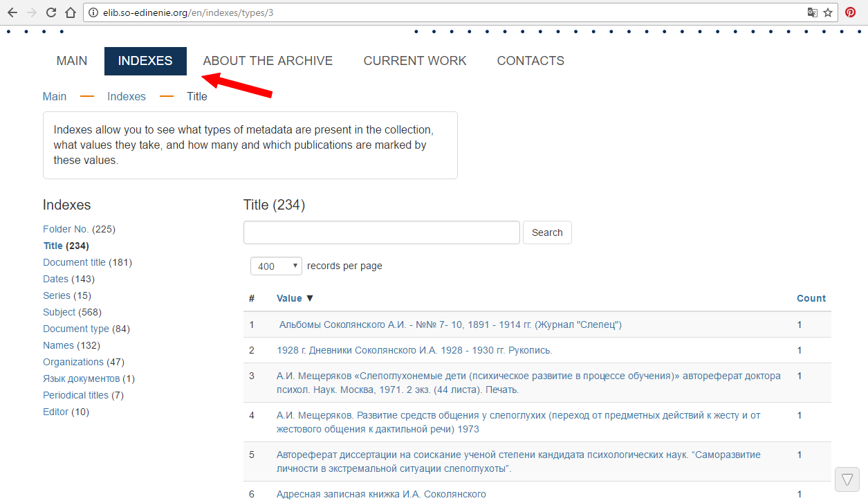Select the Язык документов index
This screenshot has width=868, height=503.
(82, 378)
